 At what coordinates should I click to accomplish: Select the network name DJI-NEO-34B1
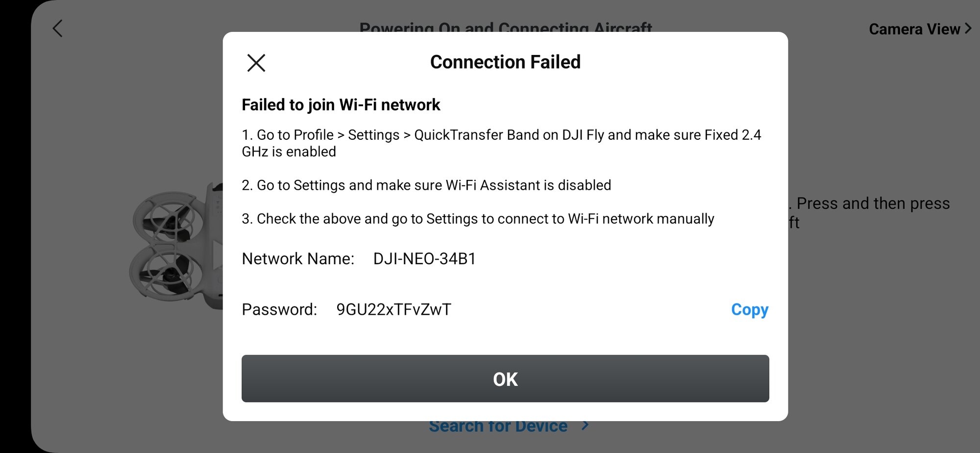(424, 259)
